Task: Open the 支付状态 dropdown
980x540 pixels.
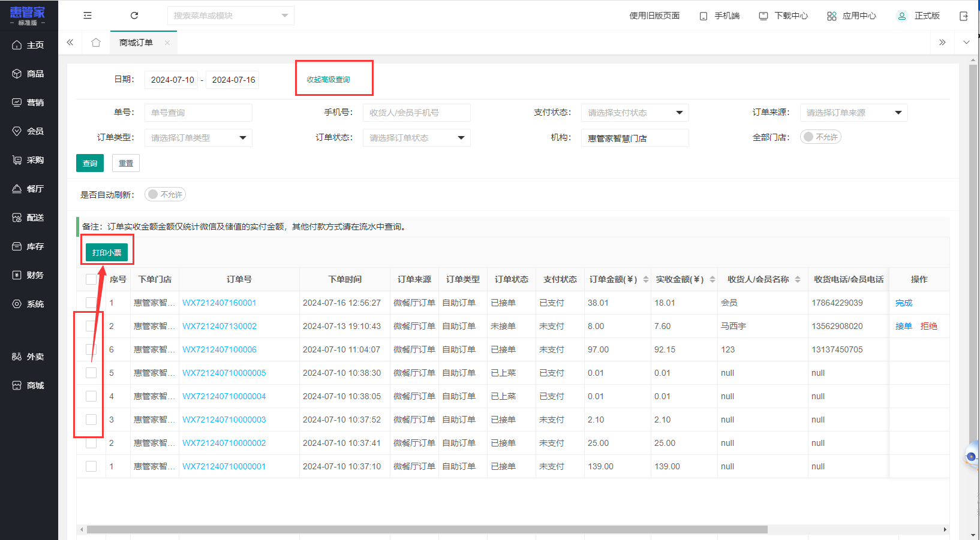Action: point(635,113)
